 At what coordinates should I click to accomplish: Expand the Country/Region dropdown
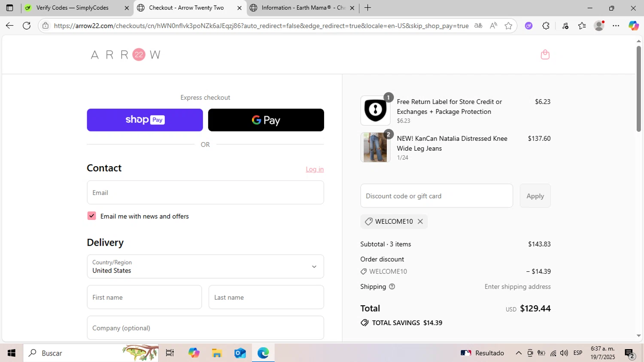point(205,267)
